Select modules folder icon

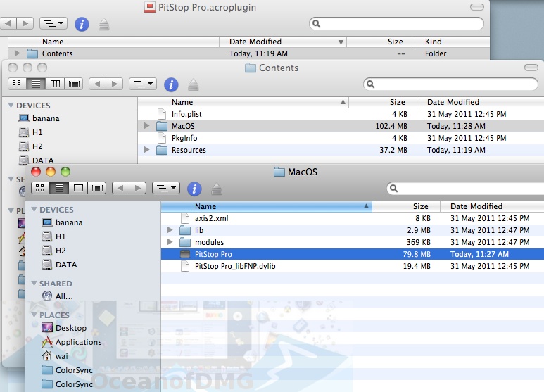(x=185, y=242)
